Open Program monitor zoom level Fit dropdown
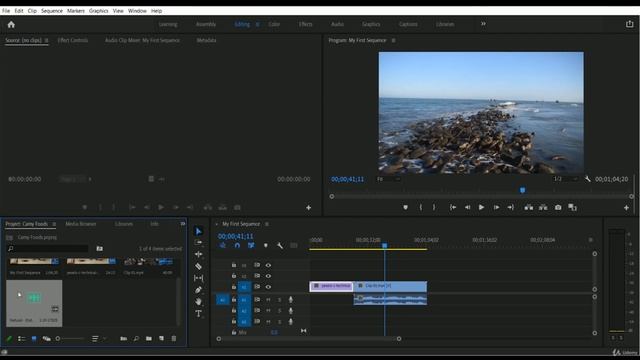This screenshot has width=640, height=360. click(x=388, y=179)
